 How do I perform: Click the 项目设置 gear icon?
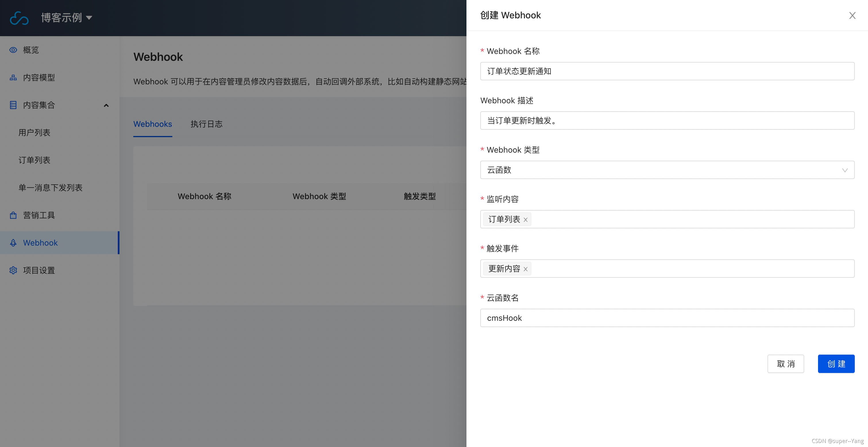13,270
